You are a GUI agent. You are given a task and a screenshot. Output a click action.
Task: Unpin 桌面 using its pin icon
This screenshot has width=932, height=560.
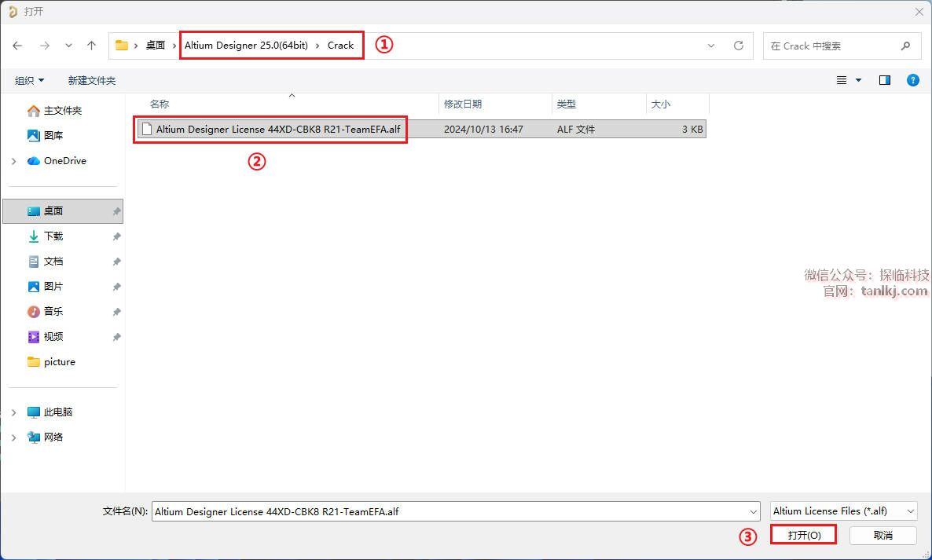pyautogui.click(x=116, y=211)
